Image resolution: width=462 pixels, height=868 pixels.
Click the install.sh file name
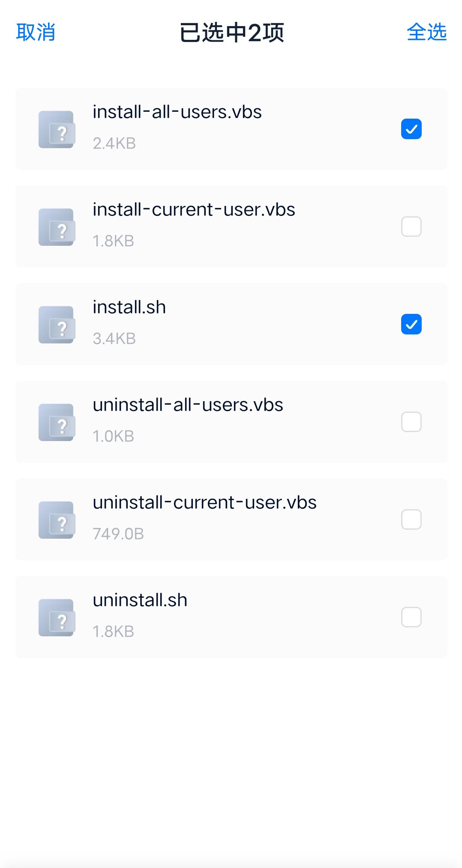(x=129, y=307)
